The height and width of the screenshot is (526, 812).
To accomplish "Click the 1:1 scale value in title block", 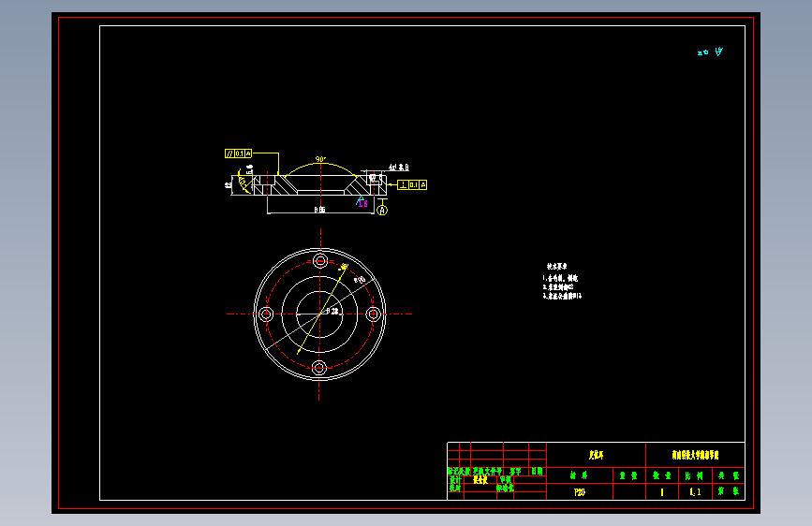I will (x=696, y=492).
